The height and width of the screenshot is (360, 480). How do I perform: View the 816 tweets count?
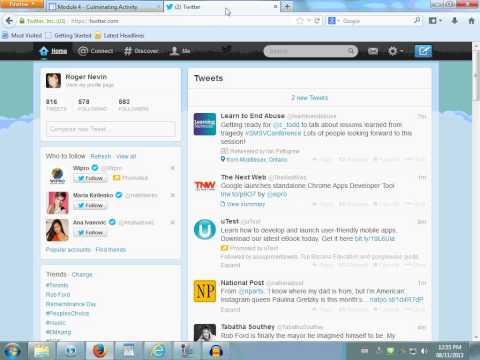[56, 105]
